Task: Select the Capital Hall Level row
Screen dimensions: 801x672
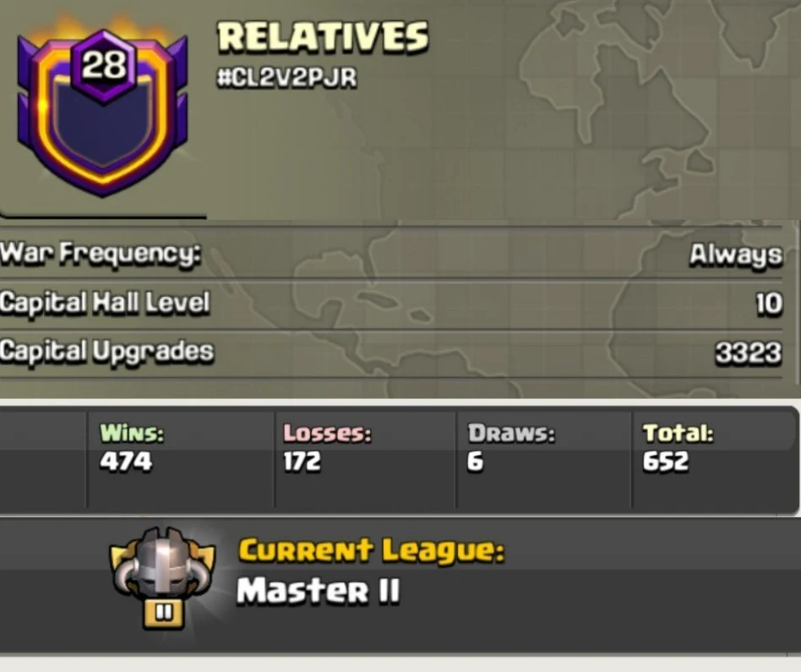Action: [391, 303]
